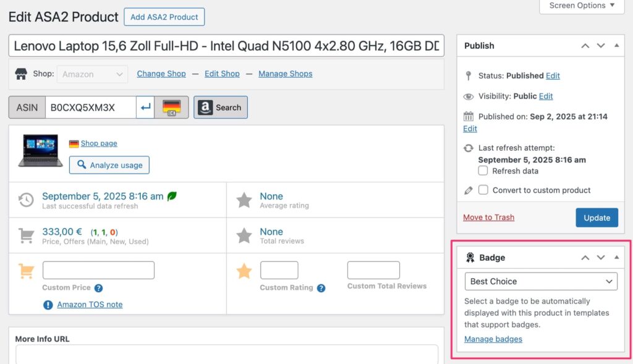Enable the Refresh data checkbox
This screenshot has width=633, height=364.
coord(483,171)
